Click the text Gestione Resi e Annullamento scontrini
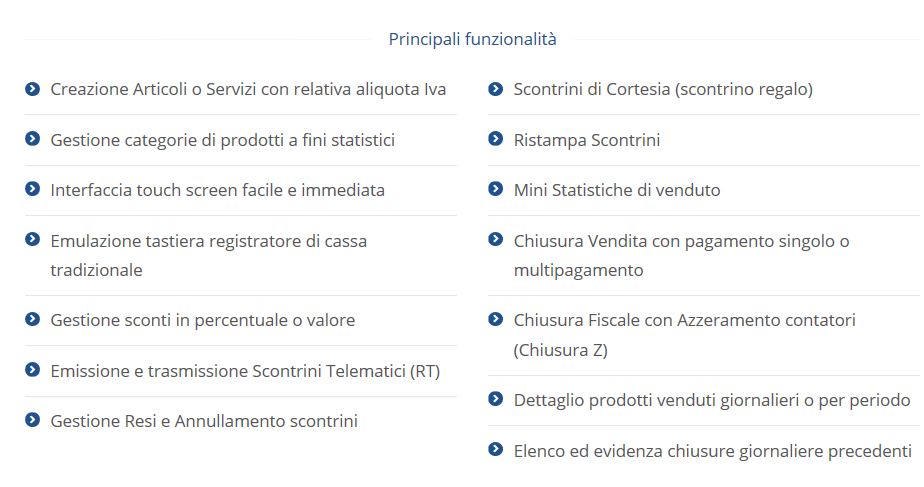924x487 pixels. [204, 421]
